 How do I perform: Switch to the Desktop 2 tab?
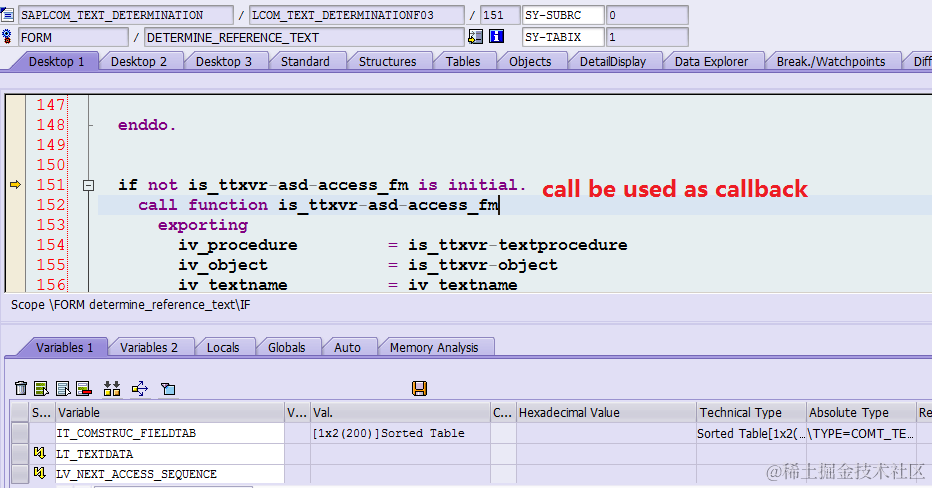point(138,62)
